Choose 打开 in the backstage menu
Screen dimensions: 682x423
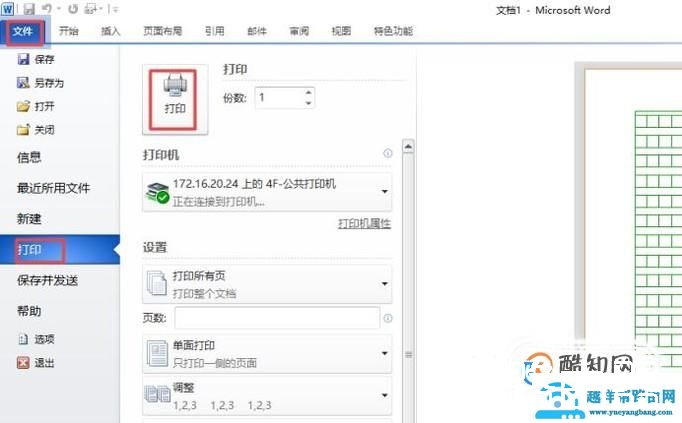click(36, 106)
